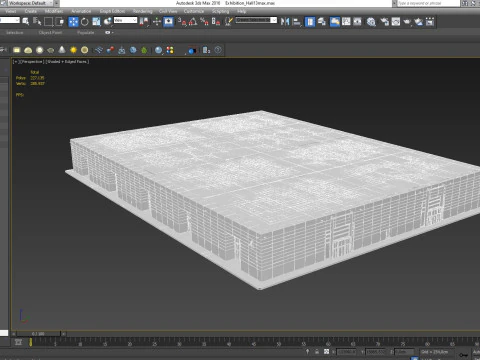
Task: Click the cone primitive icon
Action: pyautogui.click(x=62, y=50)
